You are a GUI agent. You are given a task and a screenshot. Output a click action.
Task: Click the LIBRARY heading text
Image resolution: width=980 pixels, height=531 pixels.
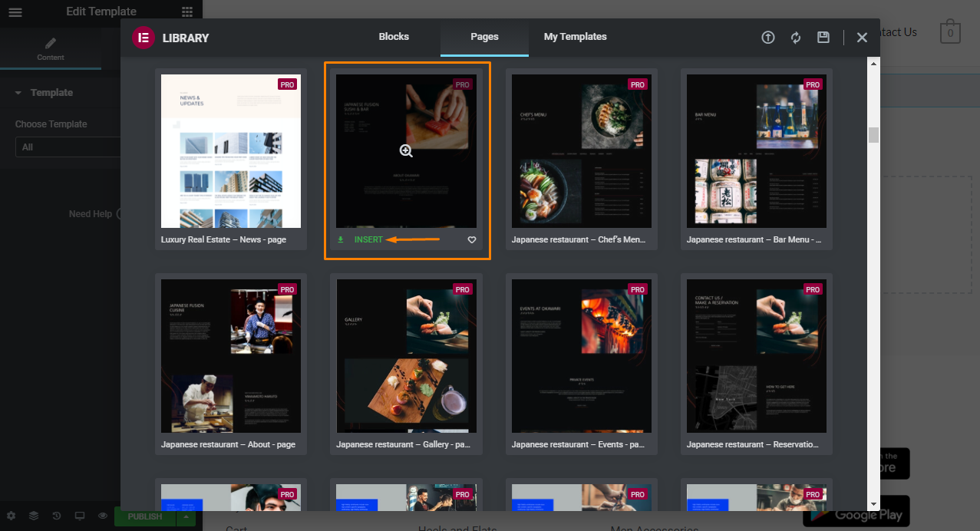coord(186,38)
